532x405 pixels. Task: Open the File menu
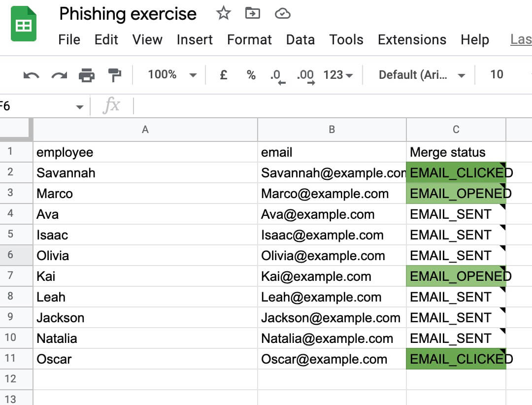pos(69,40)
